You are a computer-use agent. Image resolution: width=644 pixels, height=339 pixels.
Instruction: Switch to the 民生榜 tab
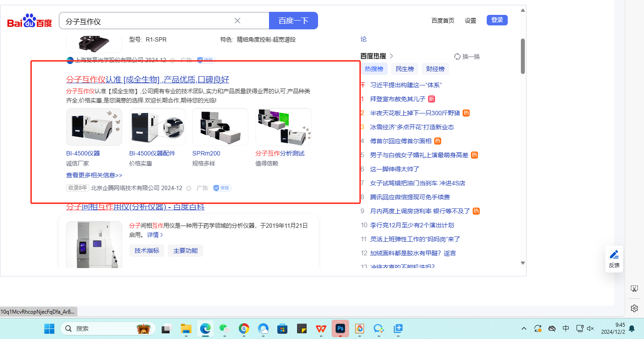[x=405, y=69]
